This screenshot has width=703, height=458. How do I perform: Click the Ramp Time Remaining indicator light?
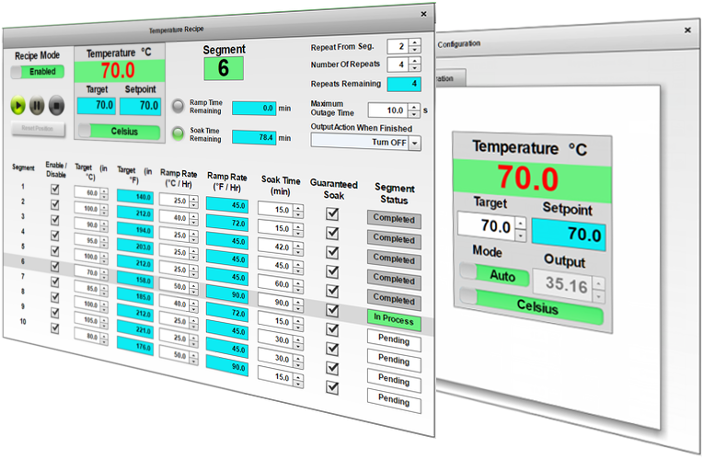178,105
